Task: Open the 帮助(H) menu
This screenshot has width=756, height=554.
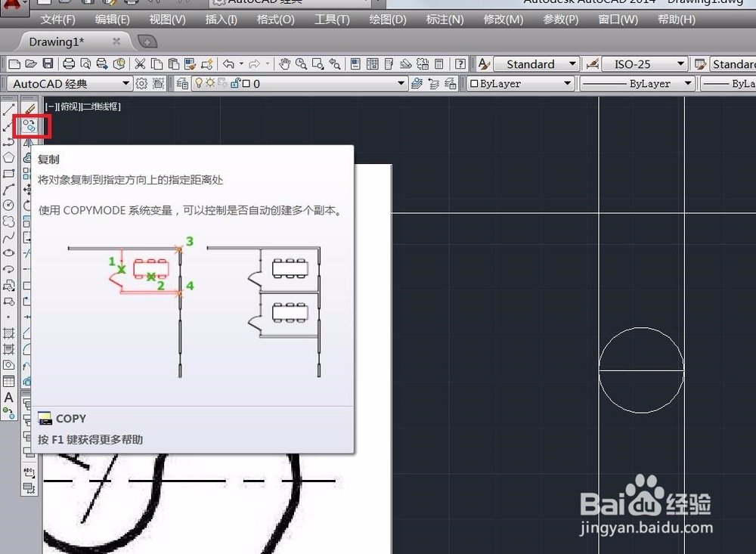Action: pos(677,20)
